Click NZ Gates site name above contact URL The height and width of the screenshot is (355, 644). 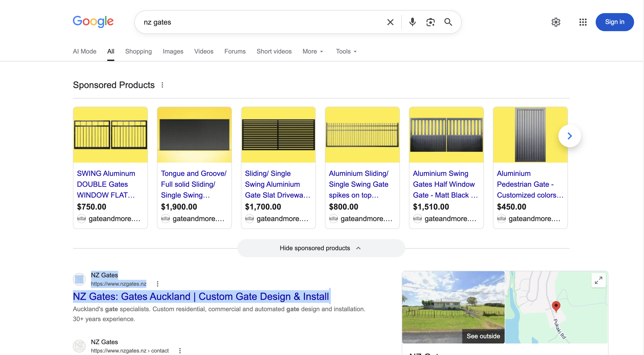point(104,342)
